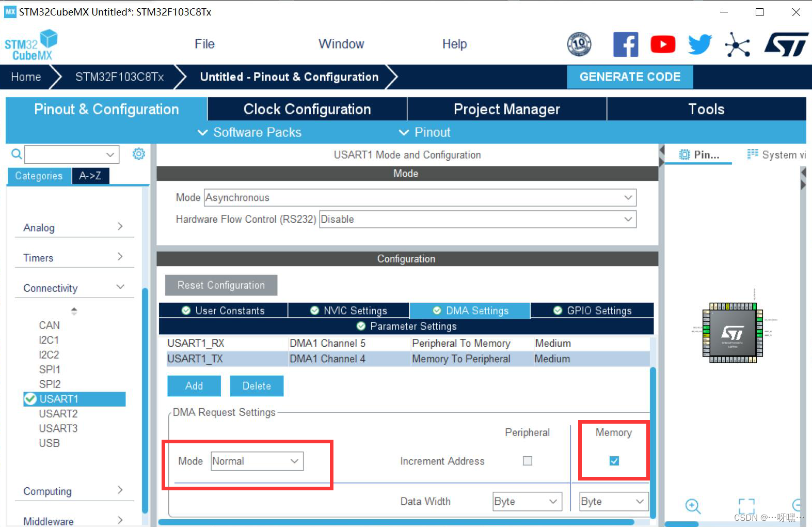Viewport: 812px width, 527px height.
Task: Open the Twitter bird icon link
Action: (700, 44)
